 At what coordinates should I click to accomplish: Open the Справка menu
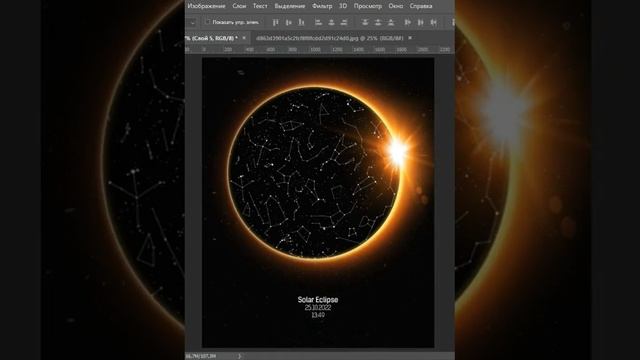click(x=421, y=6)
